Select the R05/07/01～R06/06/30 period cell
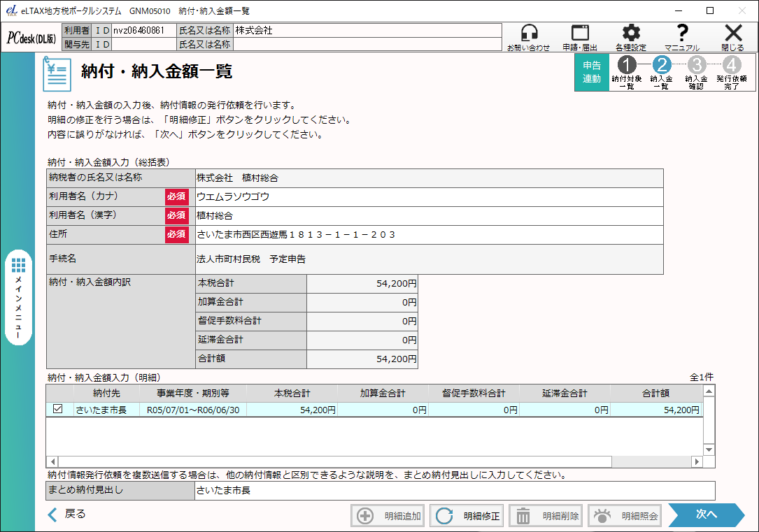The width and height of the screenshot is (759, 532). pyautogui.click(x=192, y=410)
